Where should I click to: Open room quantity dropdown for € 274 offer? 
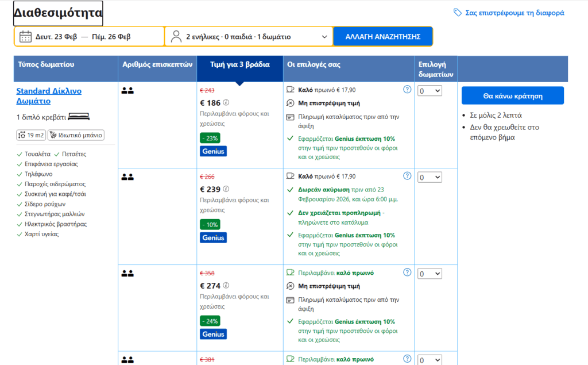pos(430,274)
